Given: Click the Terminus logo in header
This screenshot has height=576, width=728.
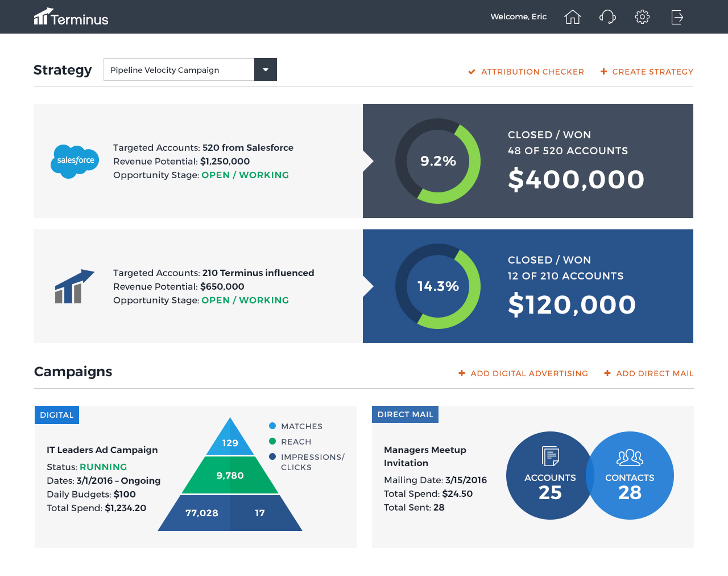Looking at the screenshot, I should coord(71,17).
